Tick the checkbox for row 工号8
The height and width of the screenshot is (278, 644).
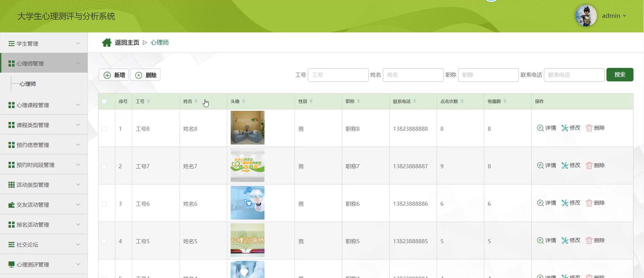(104, 129)
